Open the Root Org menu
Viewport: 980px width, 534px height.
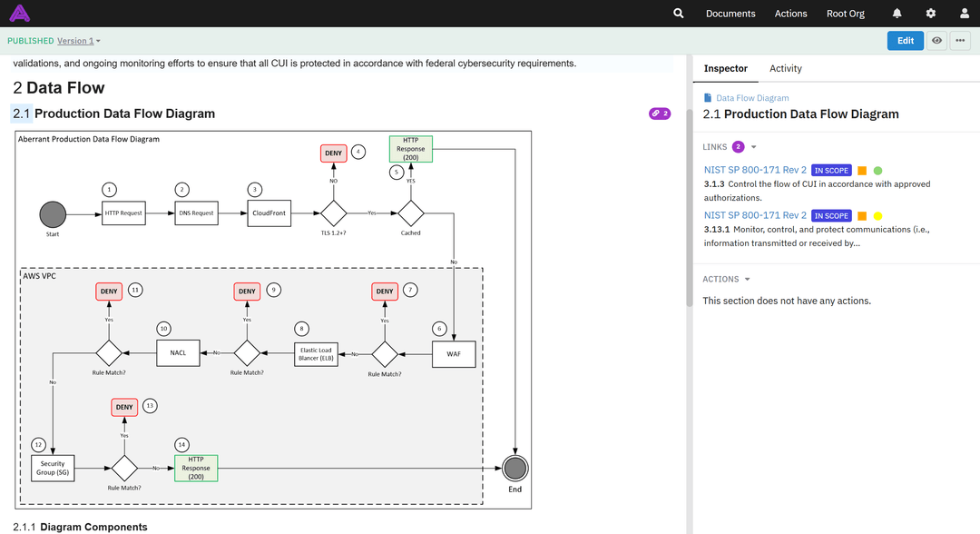coord(845,13)
